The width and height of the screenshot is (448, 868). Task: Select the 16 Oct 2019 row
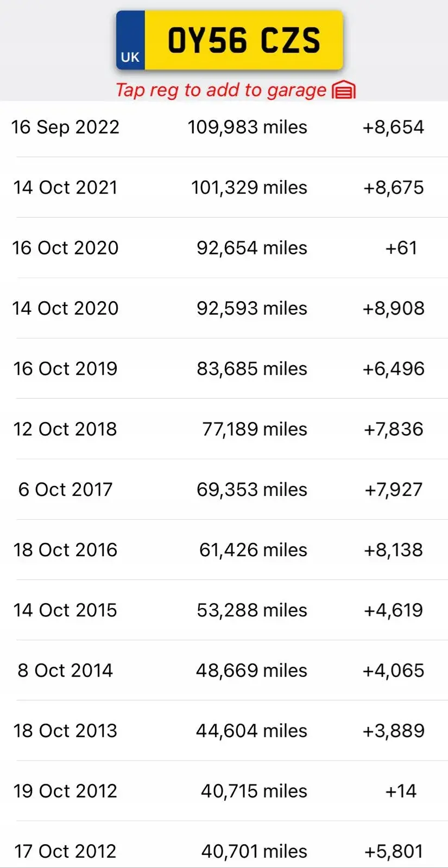224,369
